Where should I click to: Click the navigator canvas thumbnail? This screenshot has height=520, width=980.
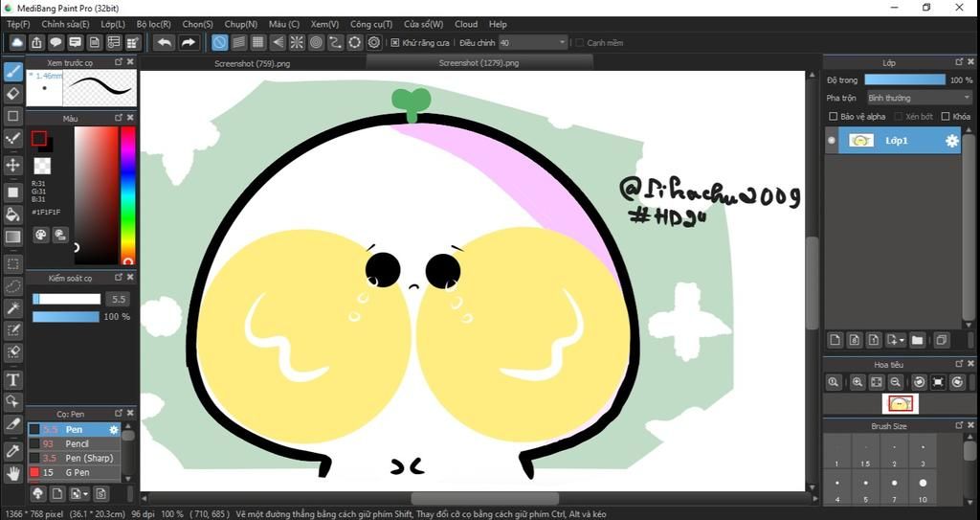(900, 403)
